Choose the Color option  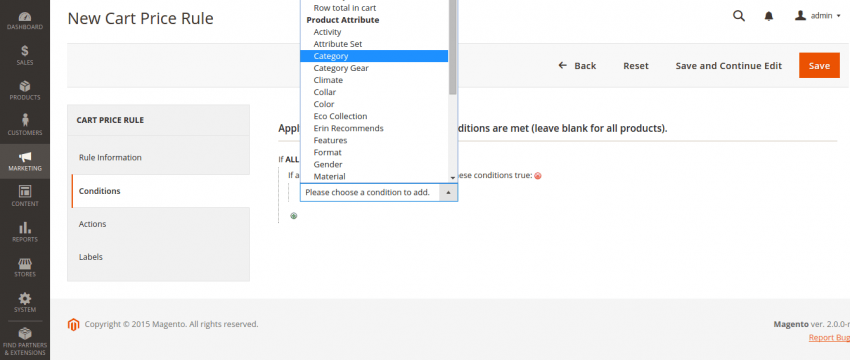click(324, 104)
